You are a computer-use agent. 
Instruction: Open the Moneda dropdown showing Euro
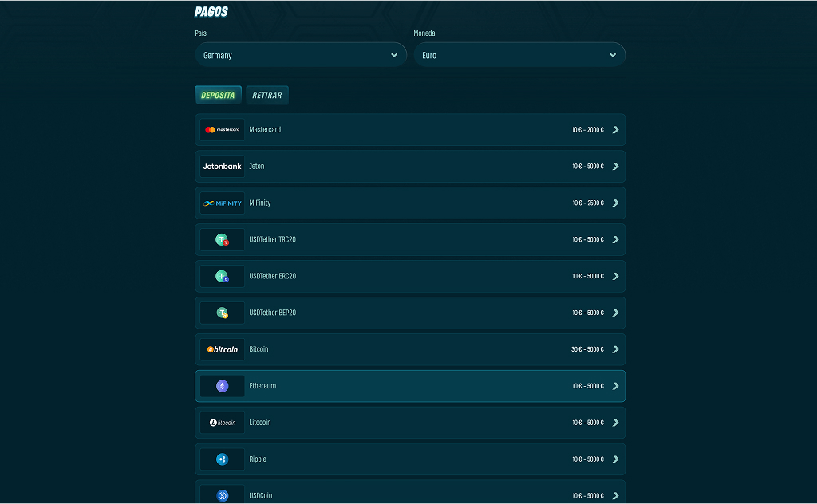tap(519, 55)
